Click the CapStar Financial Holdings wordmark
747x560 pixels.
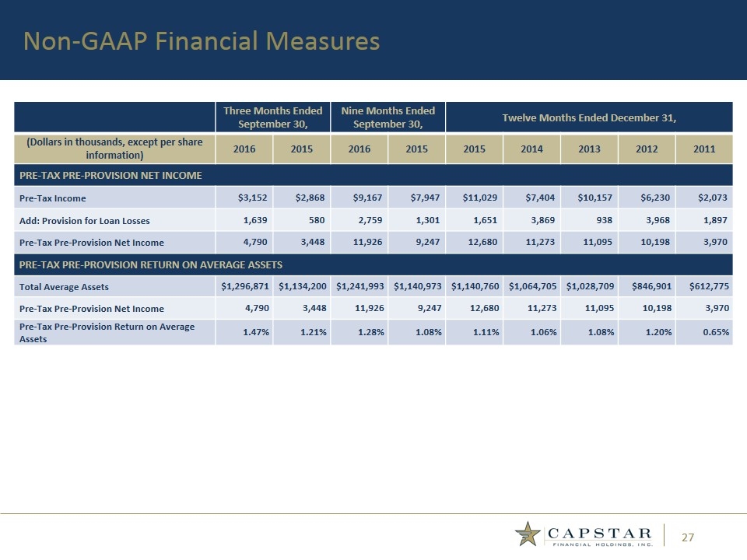[601, 536]
